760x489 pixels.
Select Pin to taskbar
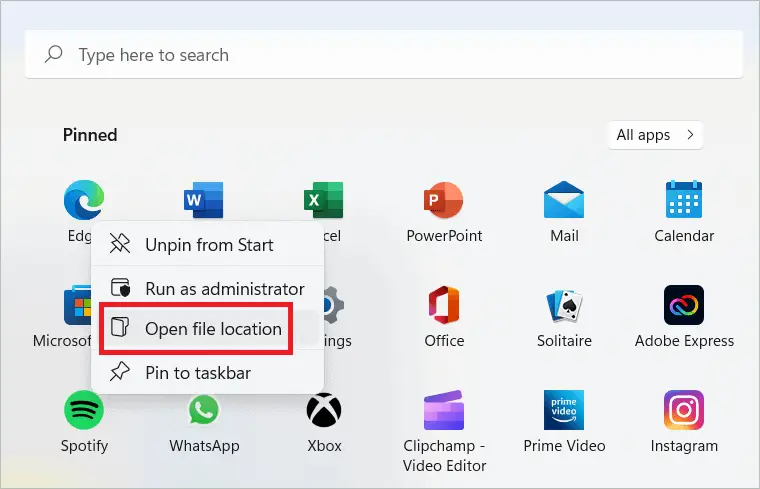(x=207, y=373)
